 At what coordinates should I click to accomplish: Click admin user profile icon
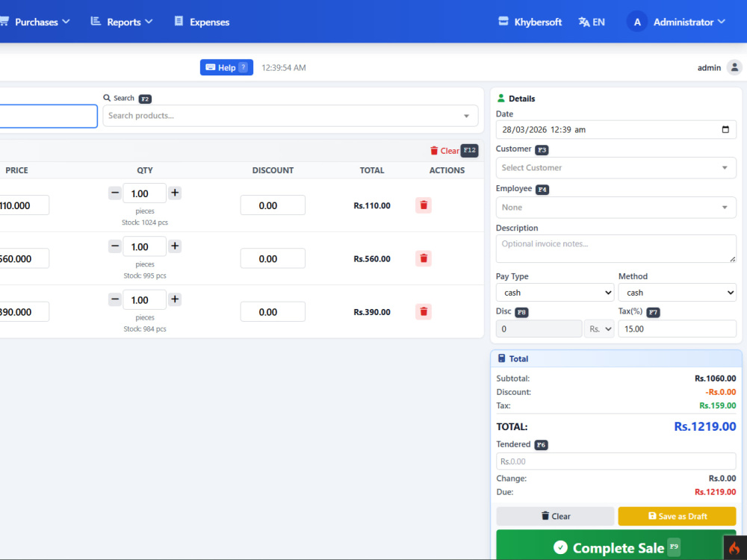coord(734,68)
